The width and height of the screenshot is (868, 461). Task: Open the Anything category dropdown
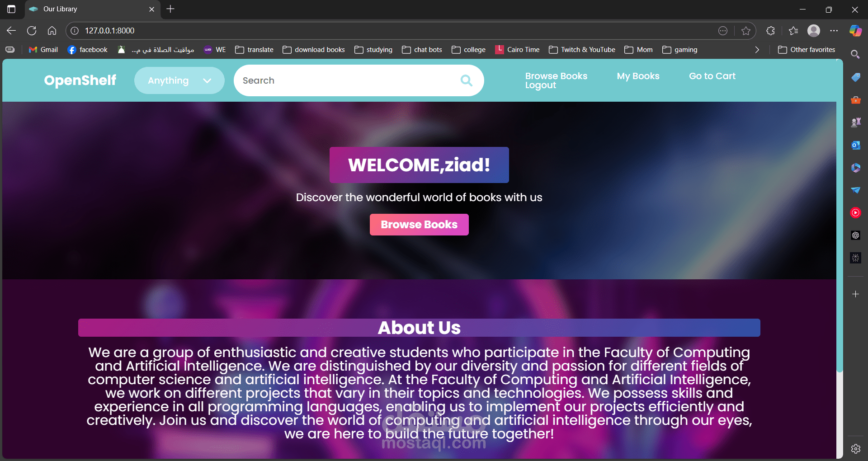[x=179, y=80]
